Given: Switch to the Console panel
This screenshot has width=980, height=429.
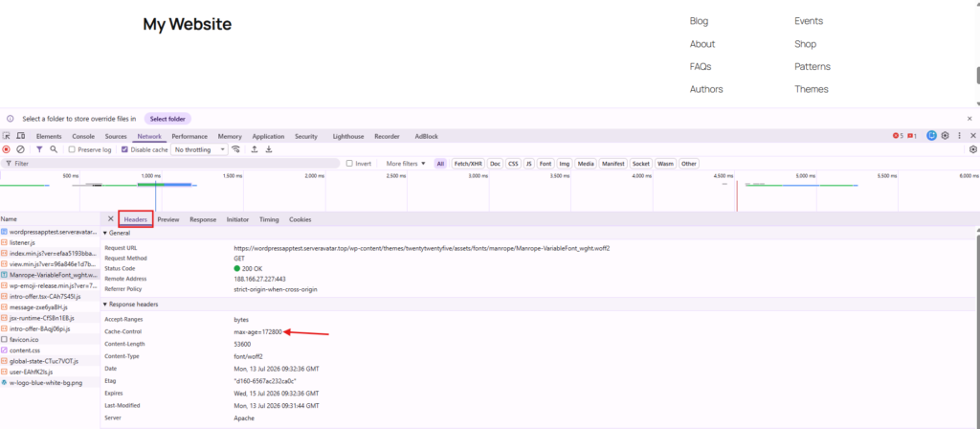Looking at the screenshot, I should pyautogui.click(x=83, y=136).
